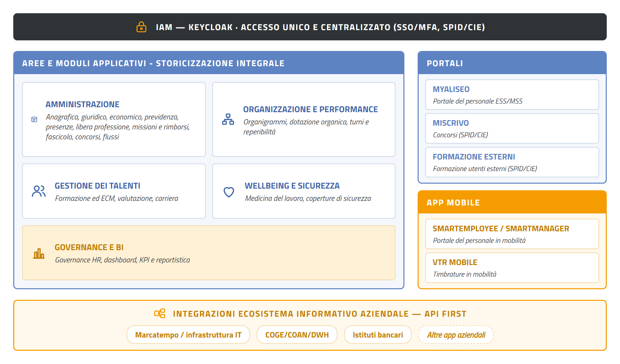Click the AMMINISTRAZIONE heading
This screenshot has height=364, width=620.
pos(82,104)
